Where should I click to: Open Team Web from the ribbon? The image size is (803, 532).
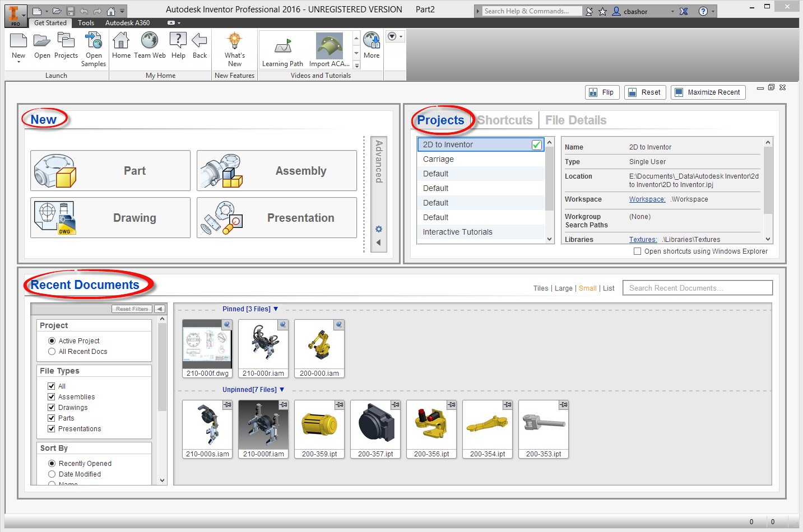[x=150, y=45]
